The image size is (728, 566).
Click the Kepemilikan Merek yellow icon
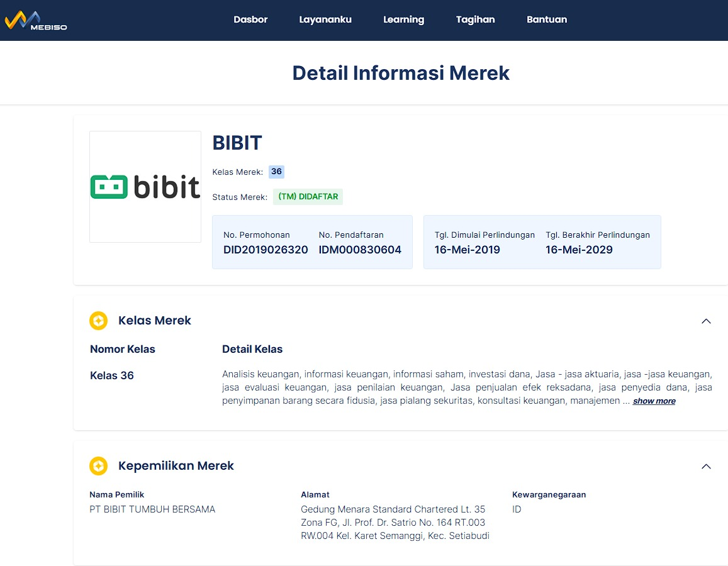click(x=98, y=466)
